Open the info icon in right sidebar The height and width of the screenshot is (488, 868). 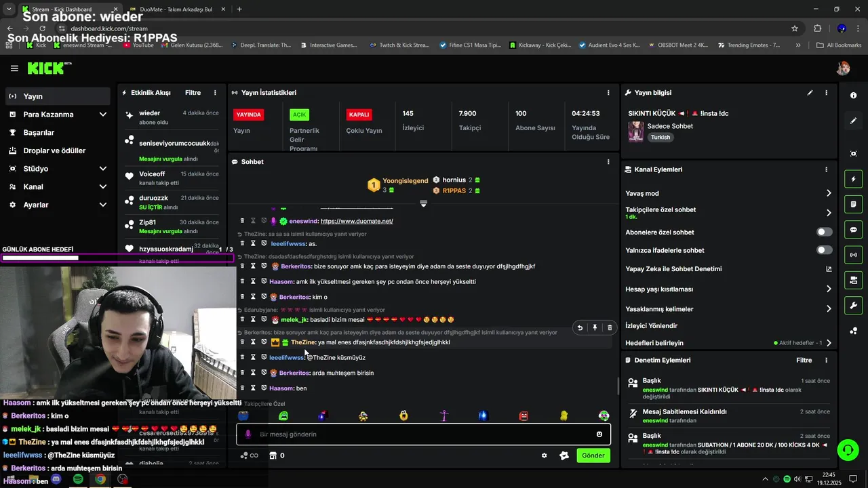(x=853, y=96)
